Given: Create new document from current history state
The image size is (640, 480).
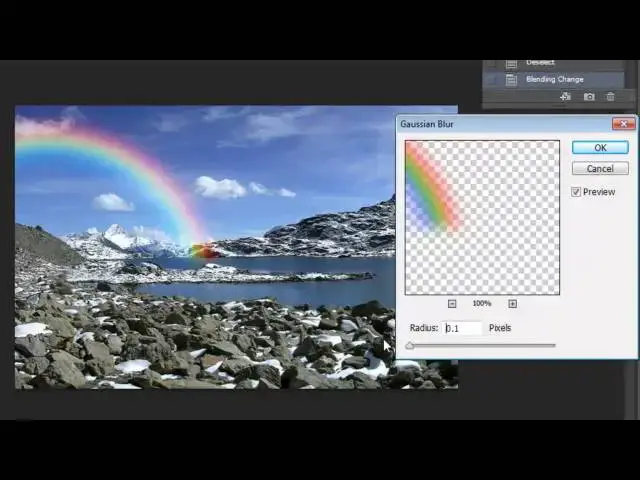Looking at the screenshot, I should pyautogui.click(x=565, y=97).
